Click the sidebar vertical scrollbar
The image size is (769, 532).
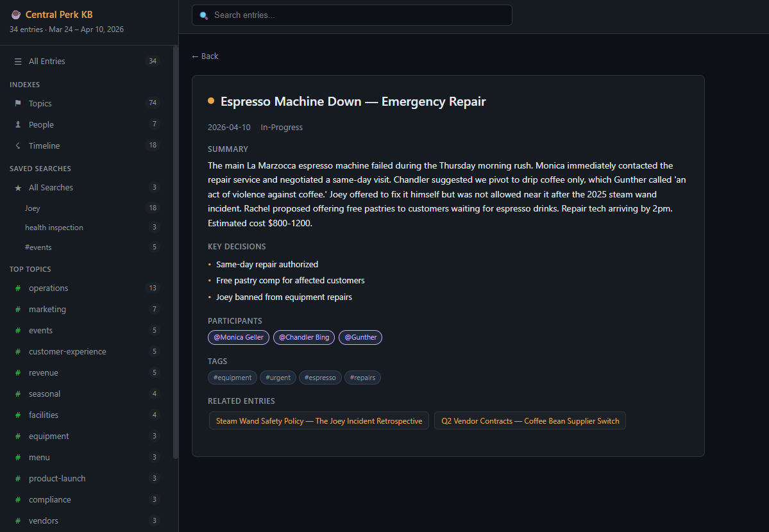coord(176,256)
